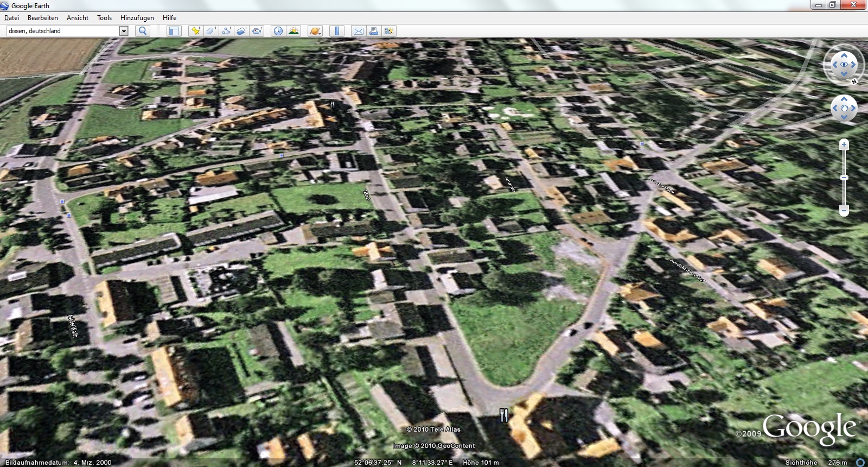Click the zoom slider handle
This screenshot has height=467, width=868.
(844, 178)
